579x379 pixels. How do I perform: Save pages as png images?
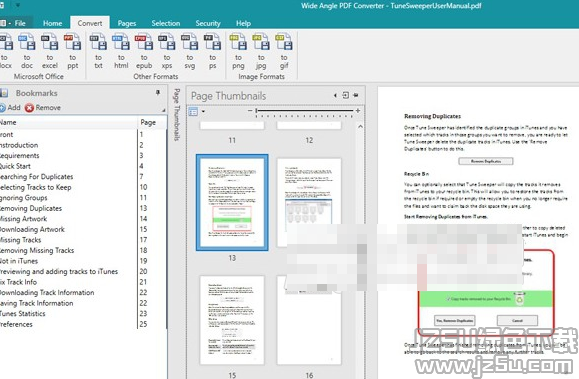pyautogui.click(x=238, y=51)
